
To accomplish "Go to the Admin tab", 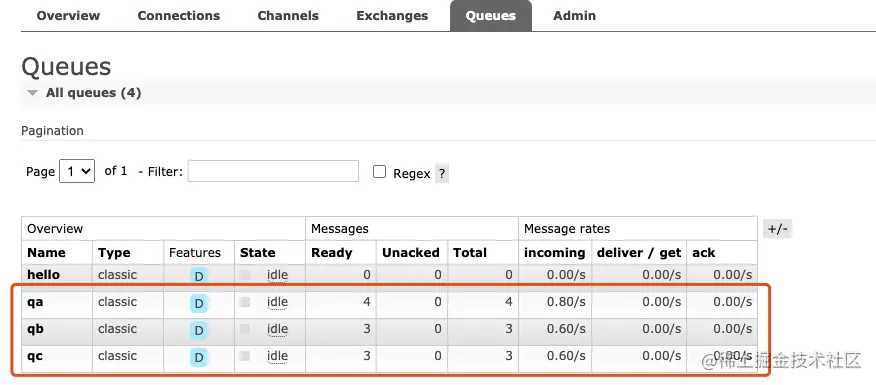I will [574, 16].
